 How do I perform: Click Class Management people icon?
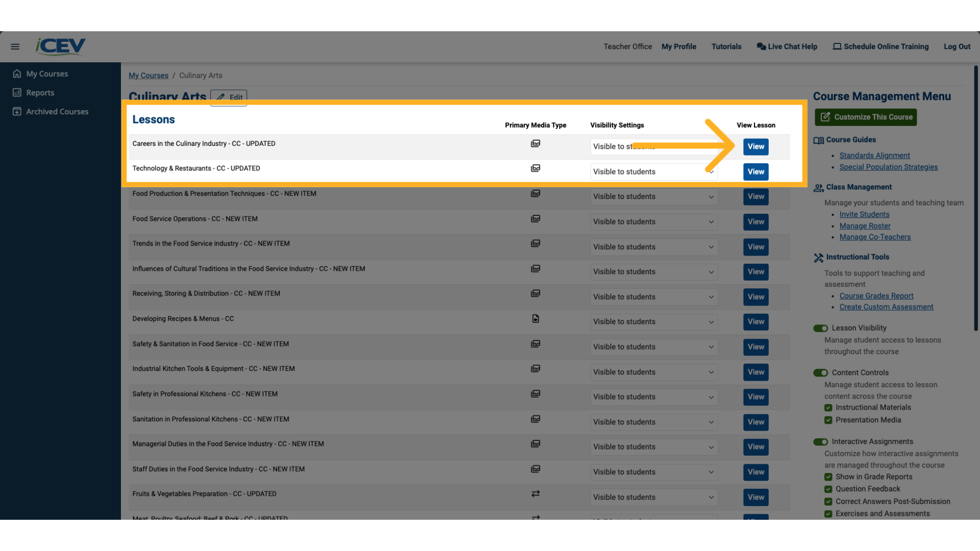[x=819, y=188]
